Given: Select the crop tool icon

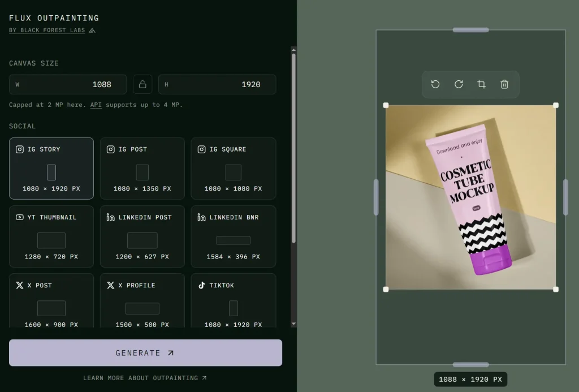Looking at the screenshot, I should (482, 84).
